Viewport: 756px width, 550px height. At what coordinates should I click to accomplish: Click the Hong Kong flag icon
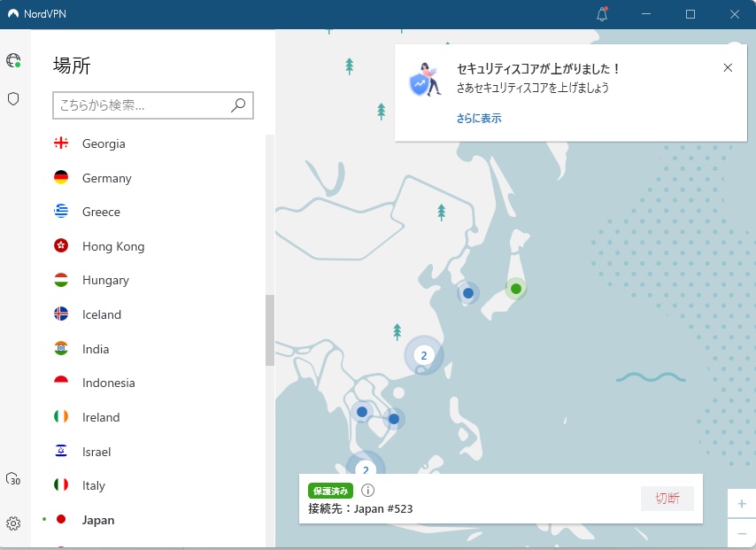point(61,245)
